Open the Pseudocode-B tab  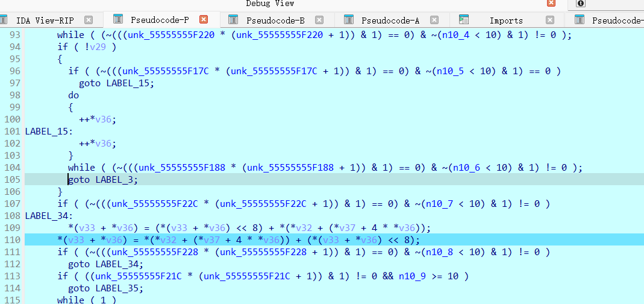(275, 20)
